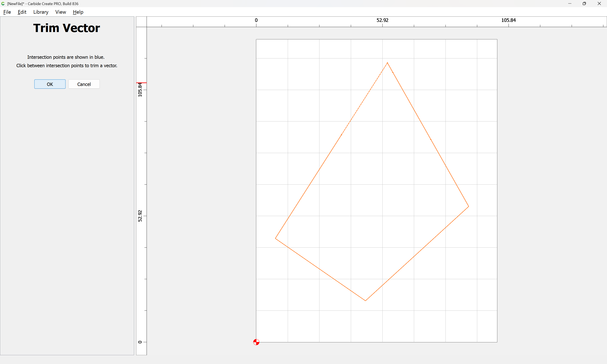The image size is (607, 364).
Task: Click the square where both rulers meet
Action: tap(141, 22)
